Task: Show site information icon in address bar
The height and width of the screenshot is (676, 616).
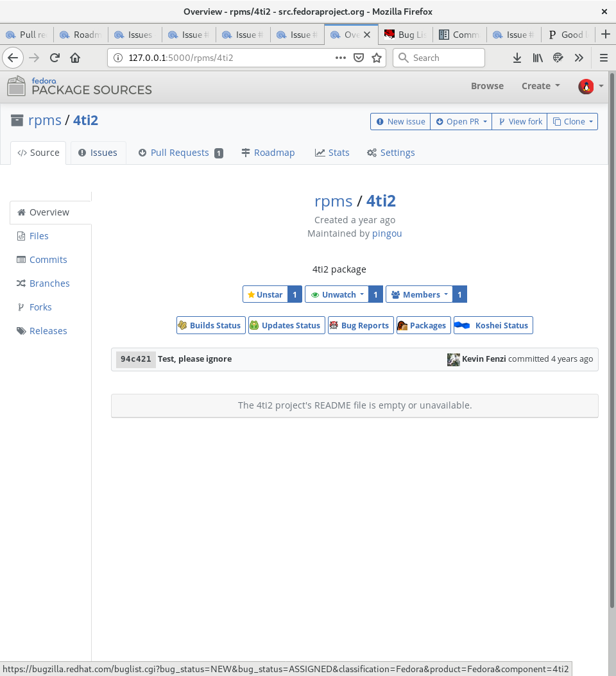Action: [x=118, y=58]
